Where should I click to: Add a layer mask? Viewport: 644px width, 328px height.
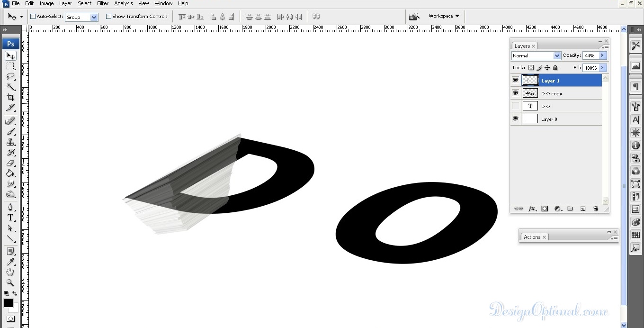pos(545,209)
